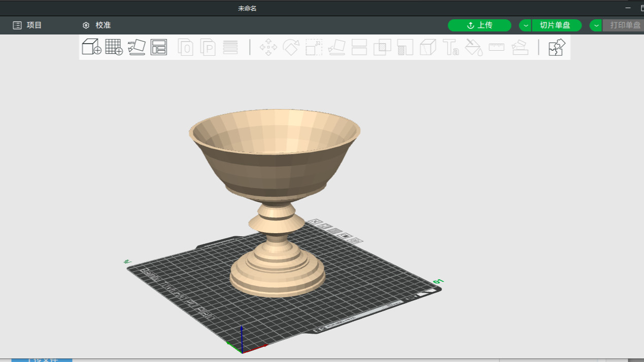Expand dropdown arrow beside 切片单盘
This screenshot has width=644, height=362.
coord(525,25)
